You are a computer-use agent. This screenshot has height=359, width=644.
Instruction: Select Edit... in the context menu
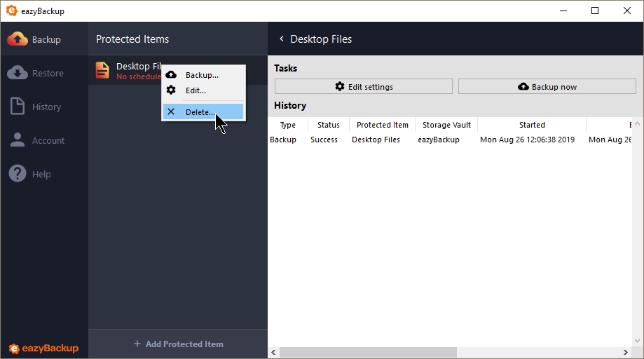click(x=196, y=90)
